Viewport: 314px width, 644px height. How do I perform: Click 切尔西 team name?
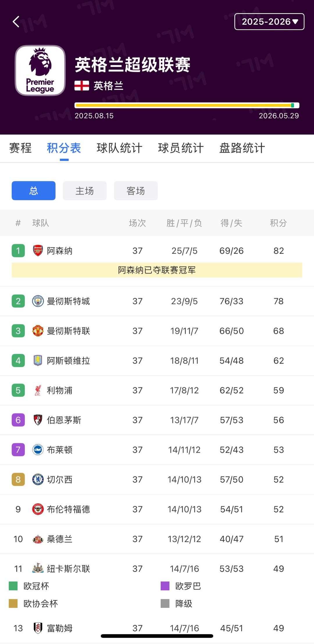tap(60, 480)
